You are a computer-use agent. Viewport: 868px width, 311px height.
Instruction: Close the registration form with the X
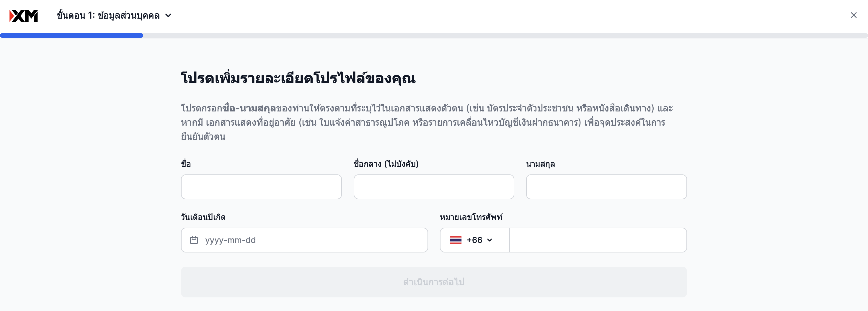coord(854,15)
